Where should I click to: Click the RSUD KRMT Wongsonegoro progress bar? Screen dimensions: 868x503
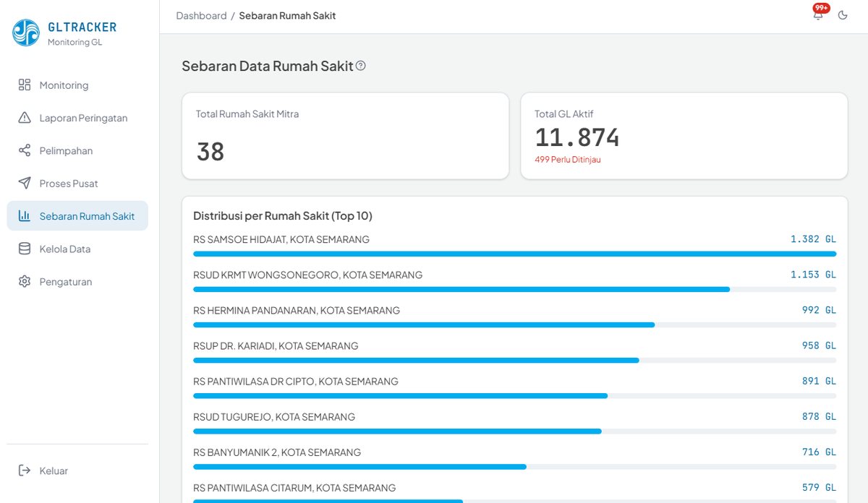514,289
